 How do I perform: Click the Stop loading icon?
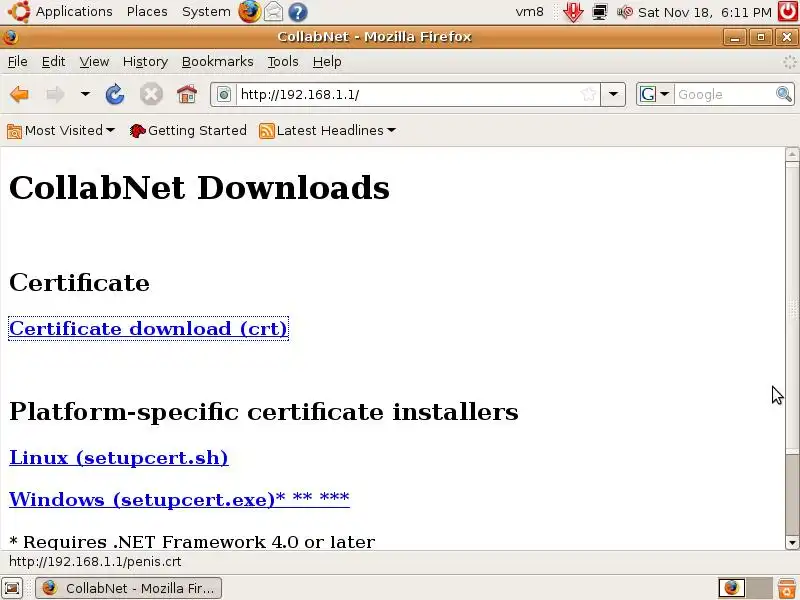(x=151, y=94)
